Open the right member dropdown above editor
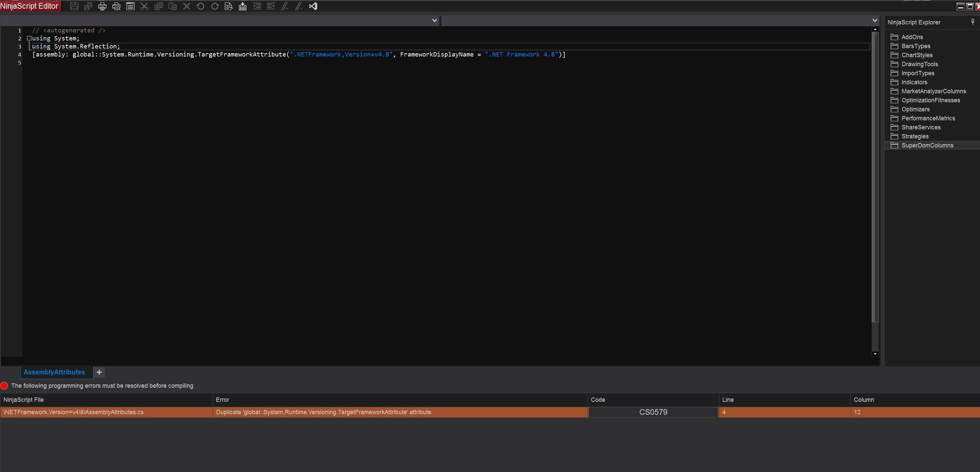 [x=875, y=20]
